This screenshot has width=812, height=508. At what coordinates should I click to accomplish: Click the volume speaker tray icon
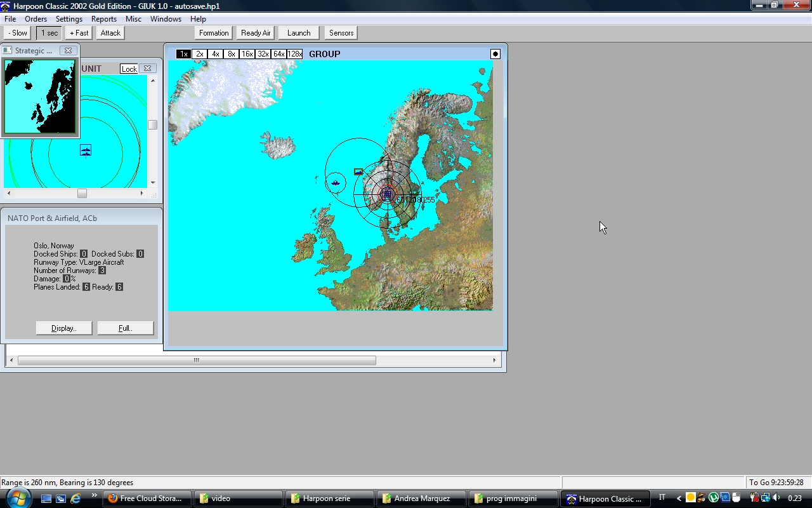pyautogui.click(x=776, y=498)
